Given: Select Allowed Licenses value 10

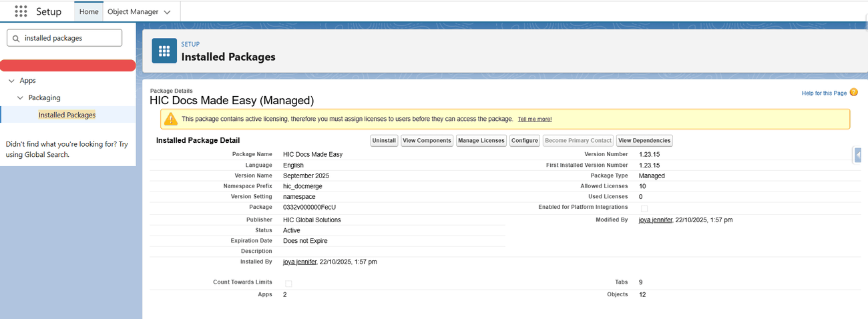Looking at the screenshot, I should pos(642,186).
